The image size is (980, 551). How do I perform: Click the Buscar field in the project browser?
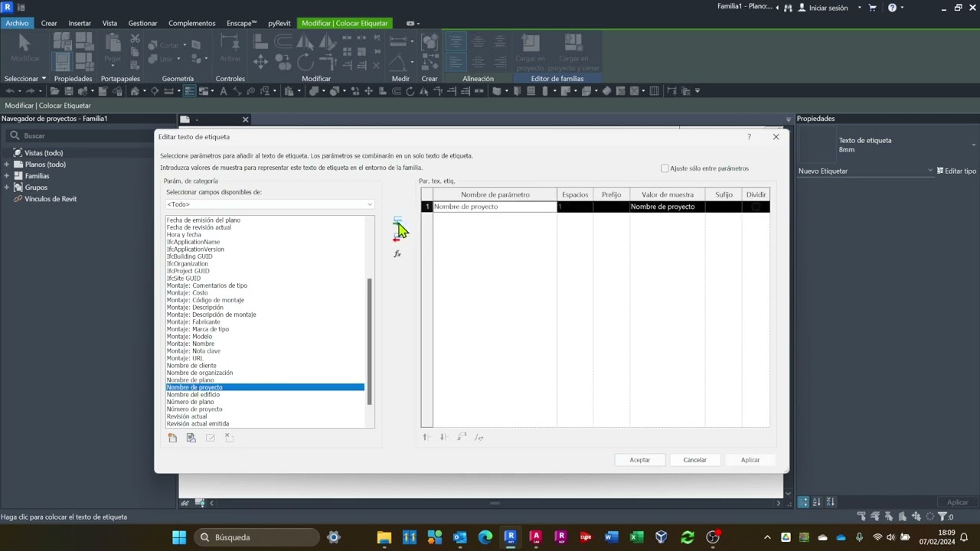tap(80, 136)
